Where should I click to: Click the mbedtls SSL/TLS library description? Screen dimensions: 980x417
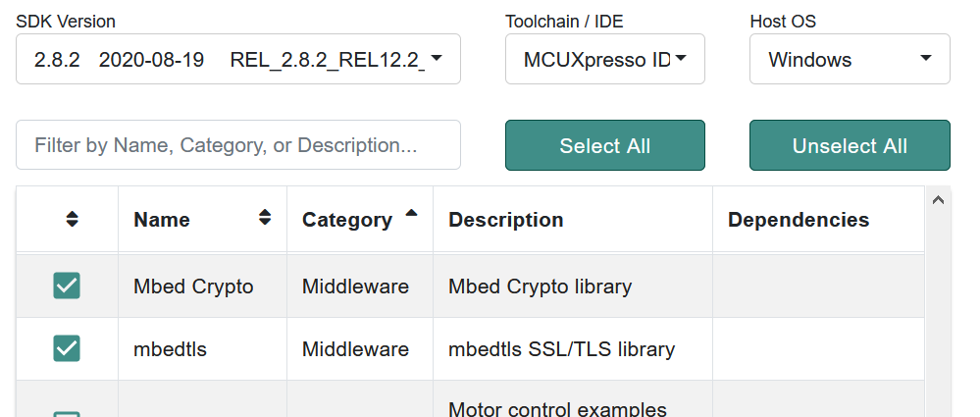point(561,348)
